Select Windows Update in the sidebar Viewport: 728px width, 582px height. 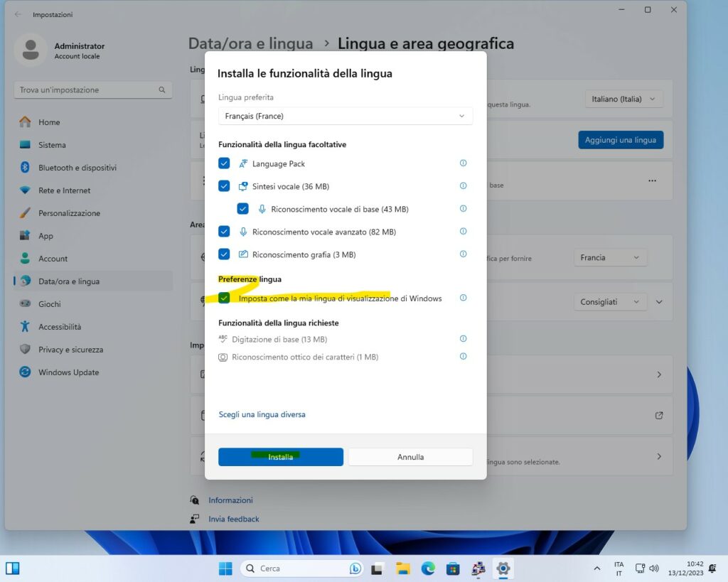tap(68, 372)
